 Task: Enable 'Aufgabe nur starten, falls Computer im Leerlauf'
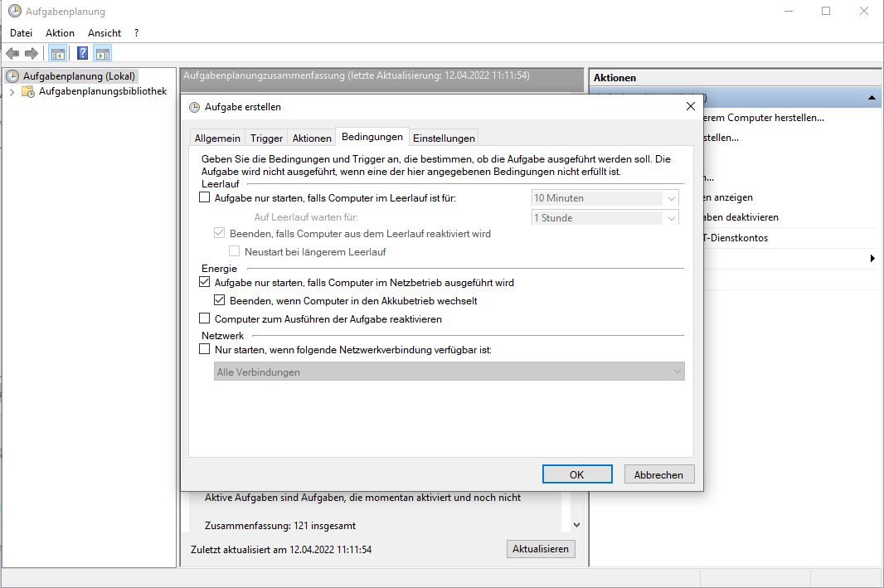(205, 198)
